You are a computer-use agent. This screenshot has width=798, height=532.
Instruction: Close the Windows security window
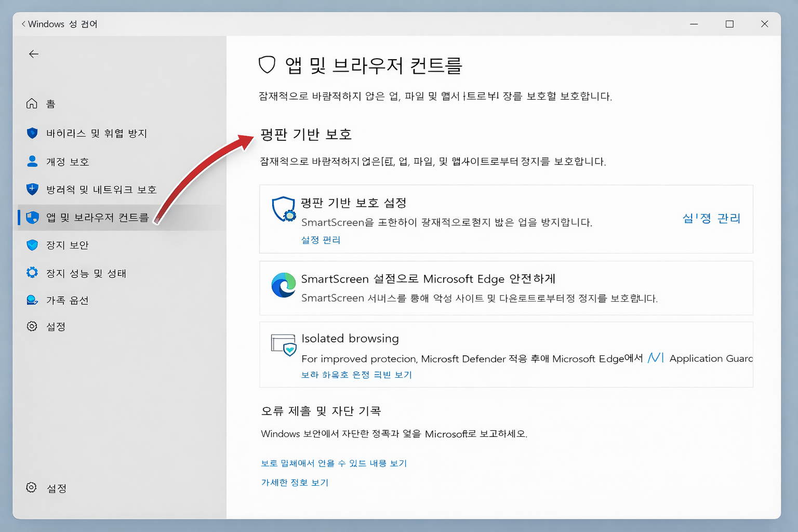764,24
